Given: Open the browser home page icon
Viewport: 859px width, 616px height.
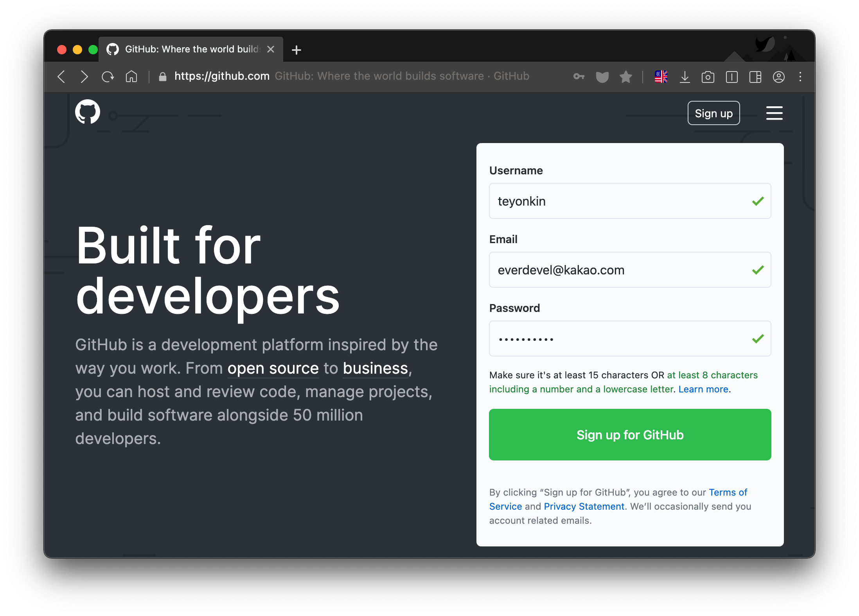Looking at the screenshot, I should [x=131, y=77].
